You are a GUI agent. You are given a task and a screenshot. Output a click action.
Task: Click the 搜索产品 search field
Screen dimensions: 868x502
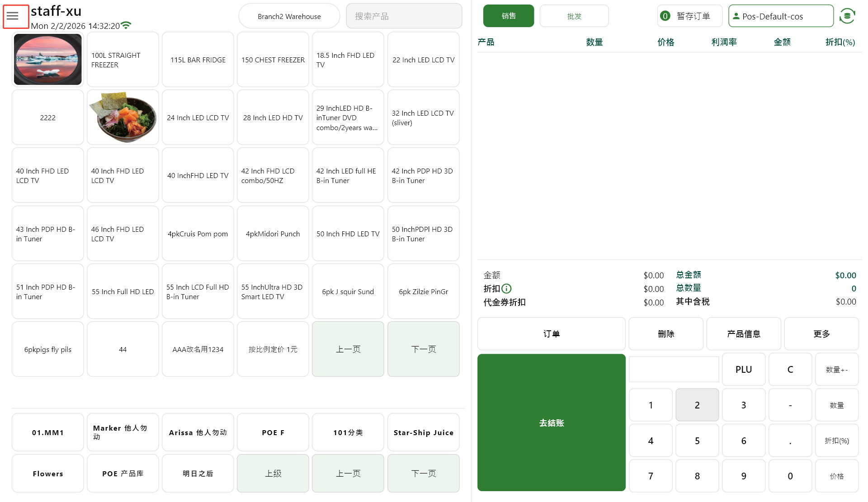[404, 16]
